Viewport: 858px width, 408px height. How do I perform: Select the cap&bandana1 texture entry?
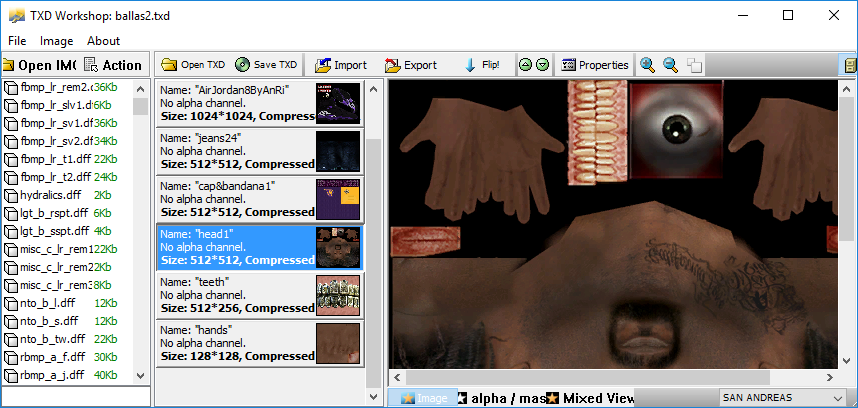pos(260,200)
